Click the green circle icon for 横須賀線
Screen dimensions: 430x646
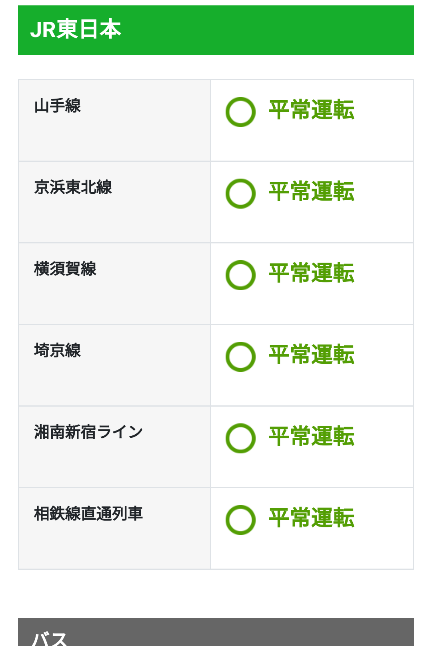point(241,275)
